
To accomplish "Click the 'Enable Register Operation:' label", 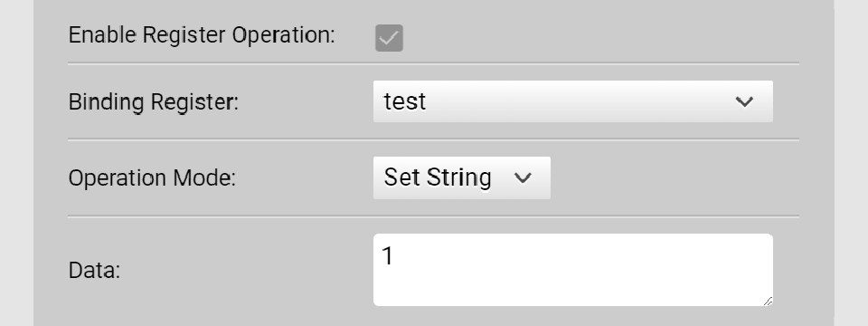I will [202, 35].
